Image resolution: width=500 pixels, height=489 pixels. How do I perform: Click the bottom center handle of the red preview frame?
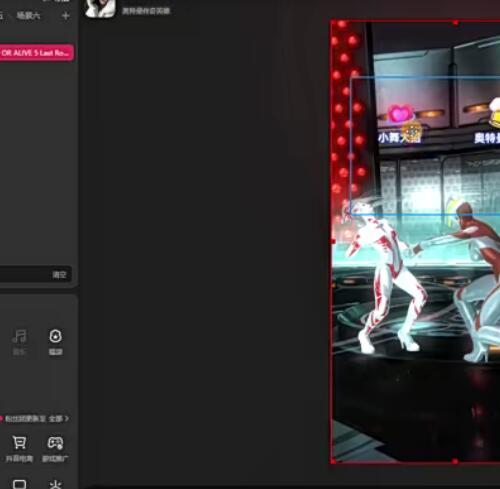(456, 461)
